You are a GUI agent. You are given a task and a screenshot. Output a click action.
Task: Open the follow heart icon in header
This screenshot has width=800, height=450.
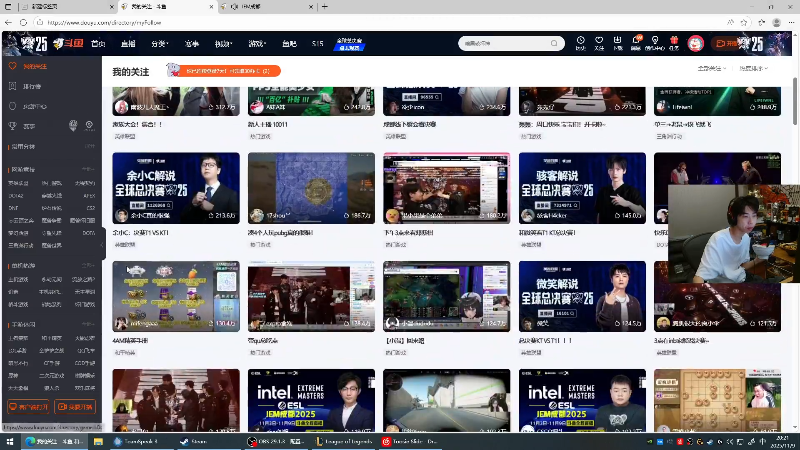tap(599, 43)
